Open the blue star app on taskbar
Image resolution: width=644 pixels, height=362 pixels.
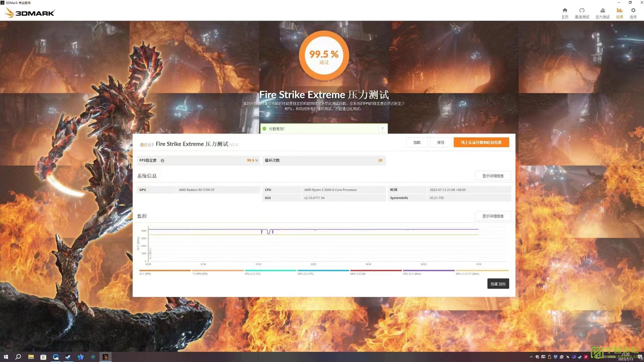click(x=81, y=357)
